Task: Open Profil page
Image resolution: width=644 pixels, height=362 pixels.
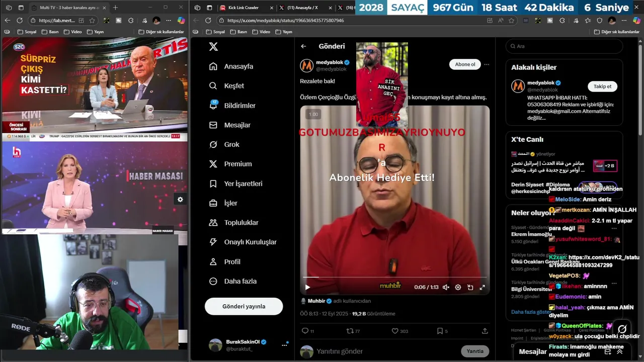Action: tap(224, 262)
